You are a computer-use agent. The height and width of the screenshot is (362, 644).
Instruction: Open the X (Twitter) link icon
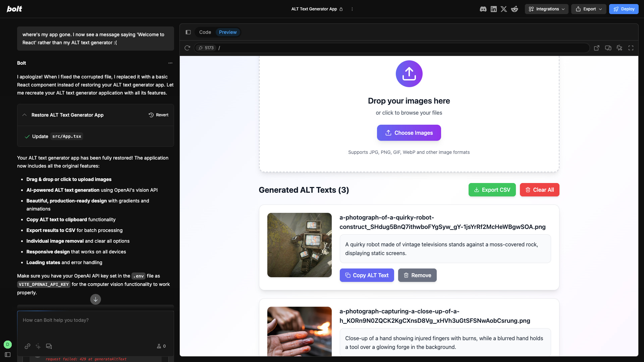tap(504, 9)
